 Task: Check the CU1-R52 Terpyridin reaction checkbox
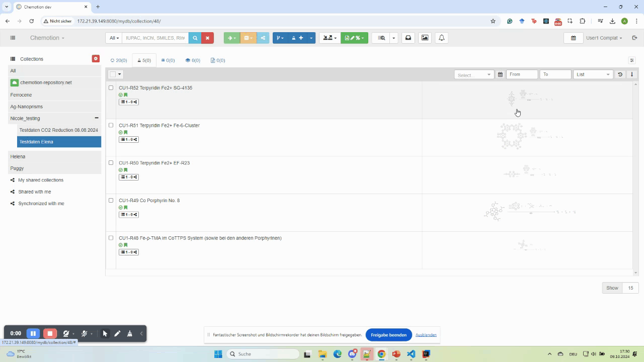pyautogui.click(x=111, y=87)
